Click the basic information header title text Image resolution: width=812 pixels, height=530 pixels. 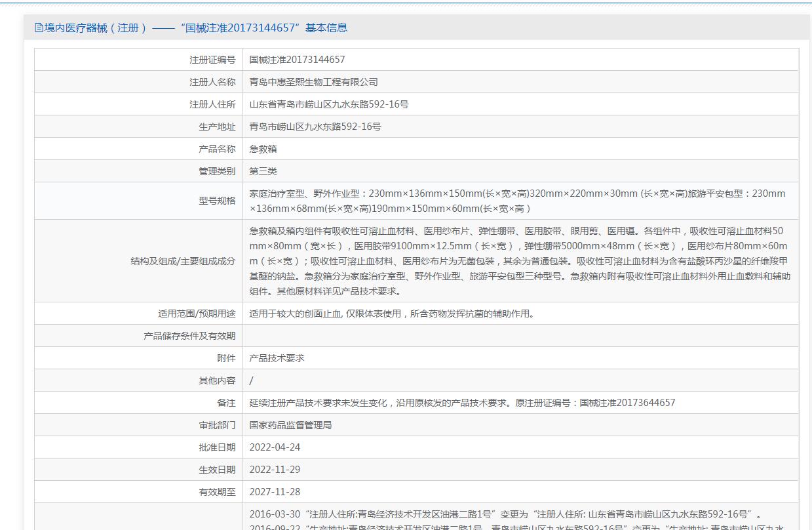(x=195, y=28)
